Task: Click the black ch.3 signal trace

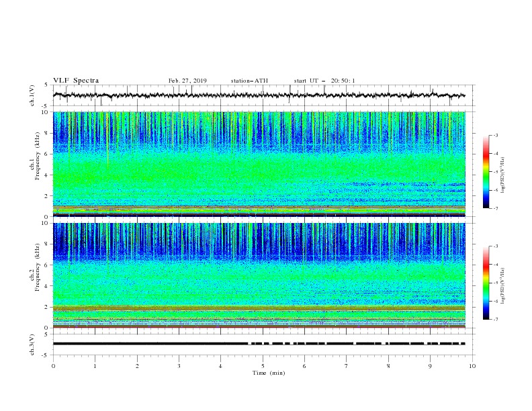Action: point(259,344)
